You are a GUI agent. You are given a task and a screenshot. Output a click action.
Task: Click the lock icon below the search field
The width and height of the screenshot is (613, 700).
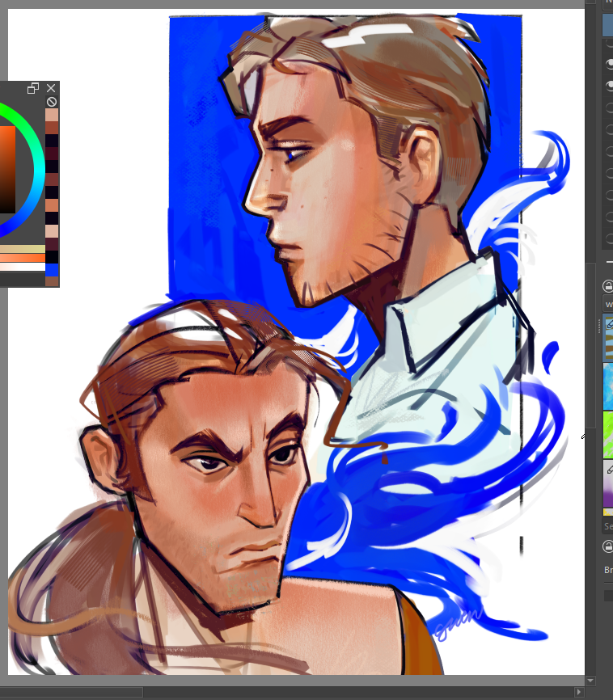(x=608, y=546)
